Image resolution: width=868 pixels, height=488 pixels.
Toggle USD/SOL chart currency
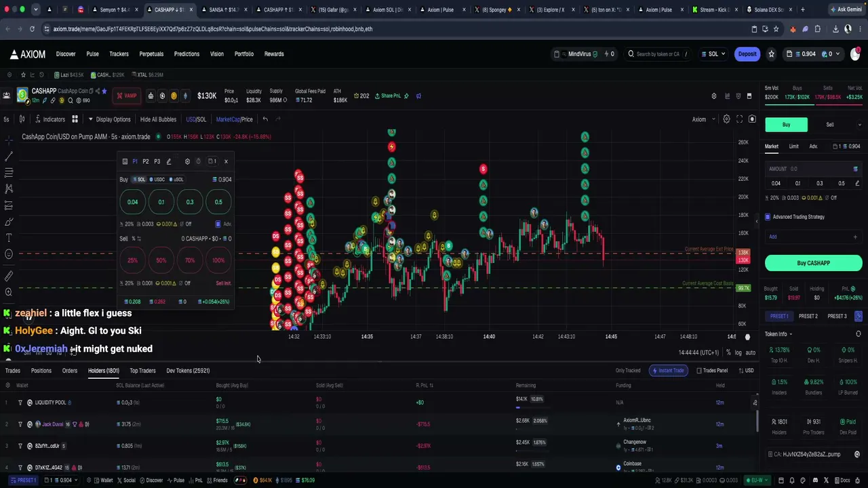point(196,119)
